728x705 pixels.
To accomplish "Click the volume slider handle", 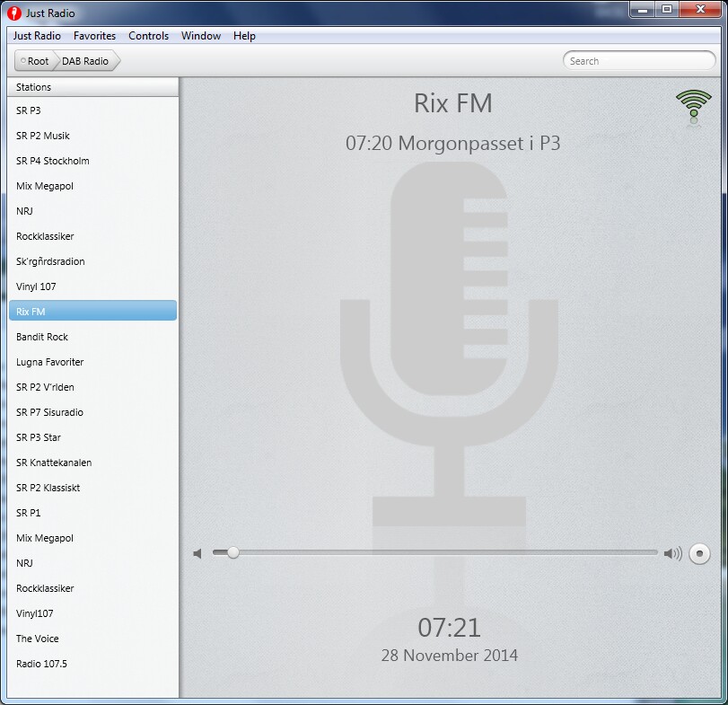I will point(233,553).
